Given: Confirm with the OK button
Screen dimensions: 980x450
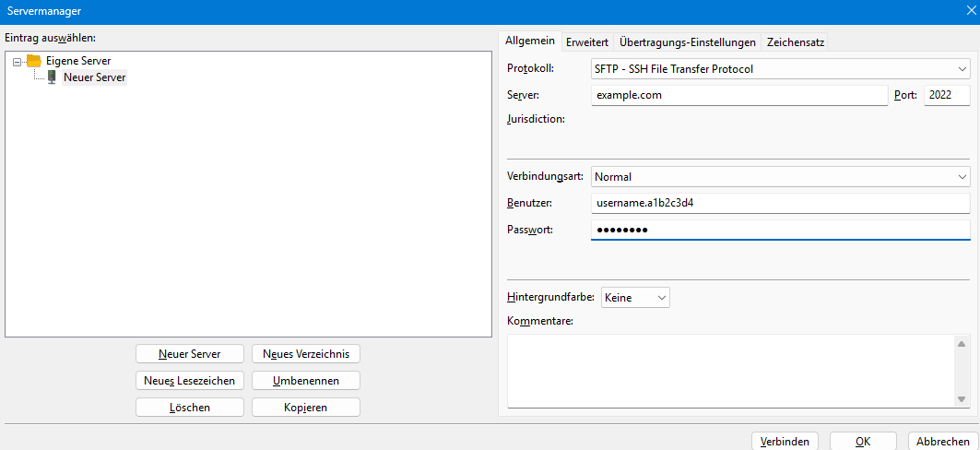Looking at the screenshot, I should pyautogui.click(x=863, y=442).
